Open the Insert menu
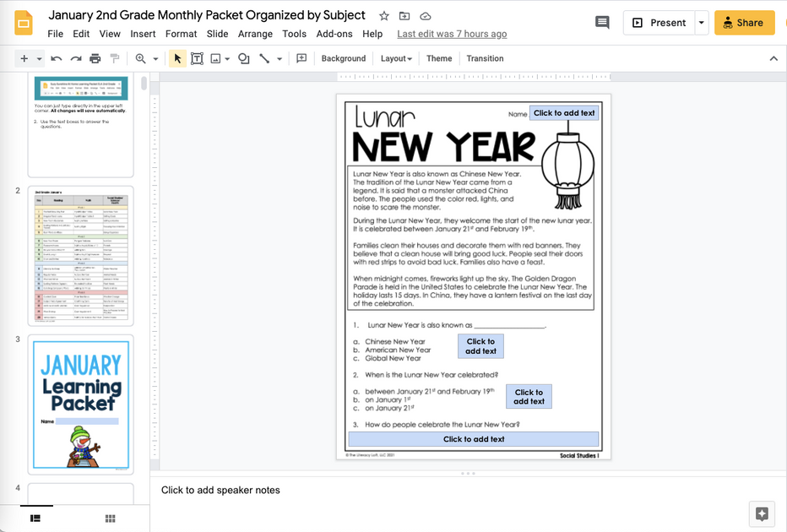787x532 pixels. (x=143, y=34)
